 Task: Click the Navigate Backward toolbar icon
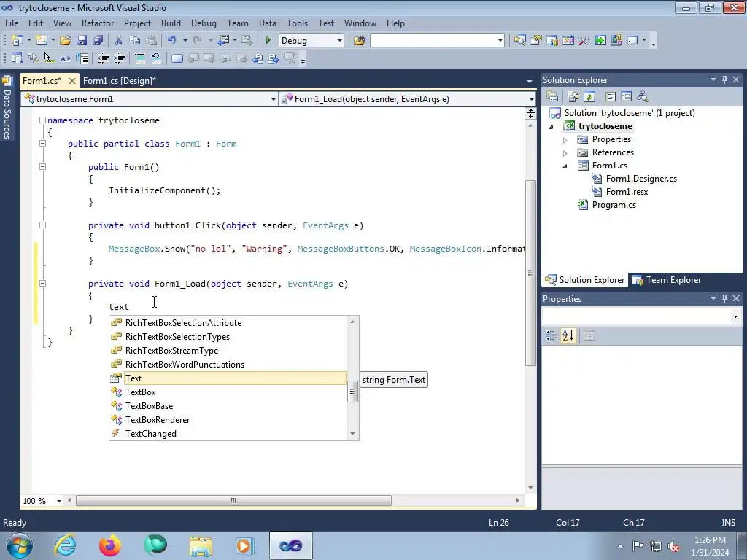tap(223, 41)
